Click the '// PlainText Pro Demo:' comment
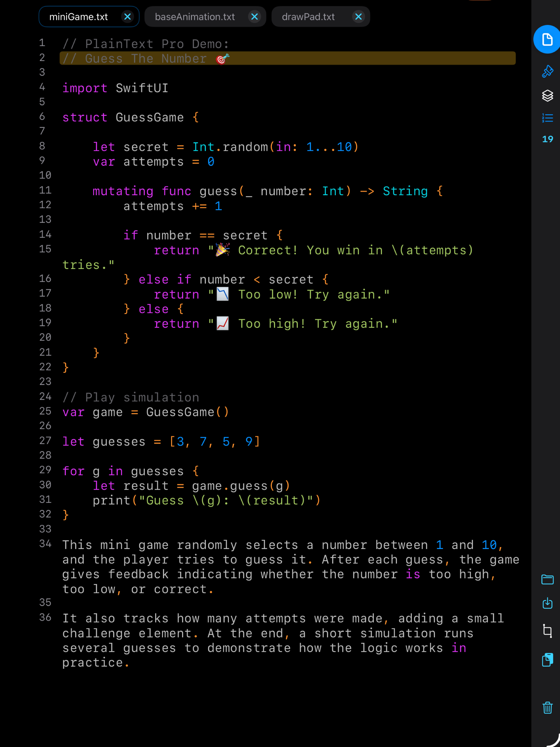The width and height of the screenshot is (560, 747). [146, 44]
